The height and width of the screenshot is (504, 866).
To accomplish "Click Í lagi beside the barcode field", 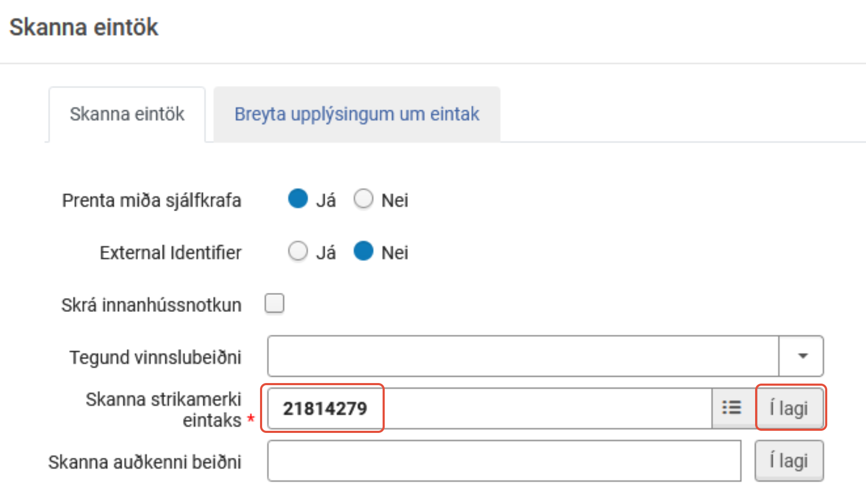I will pos(789,408).
